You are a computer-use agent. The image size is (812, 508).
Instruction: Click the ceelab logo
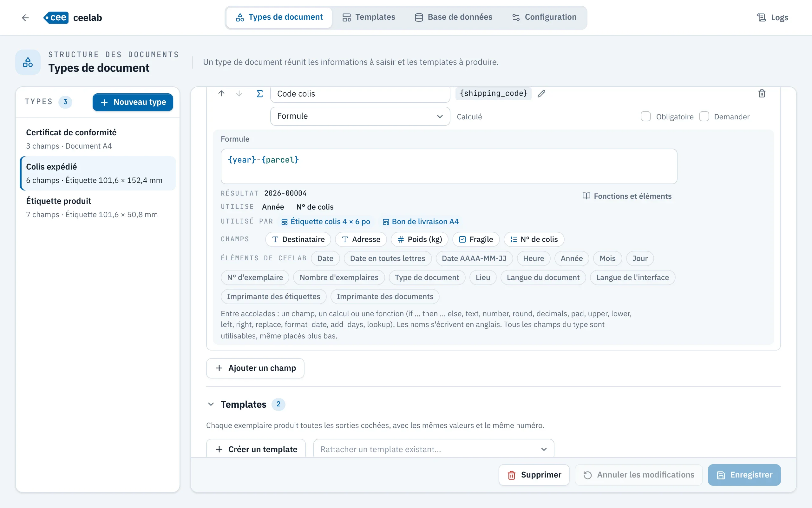pos(73,17)
